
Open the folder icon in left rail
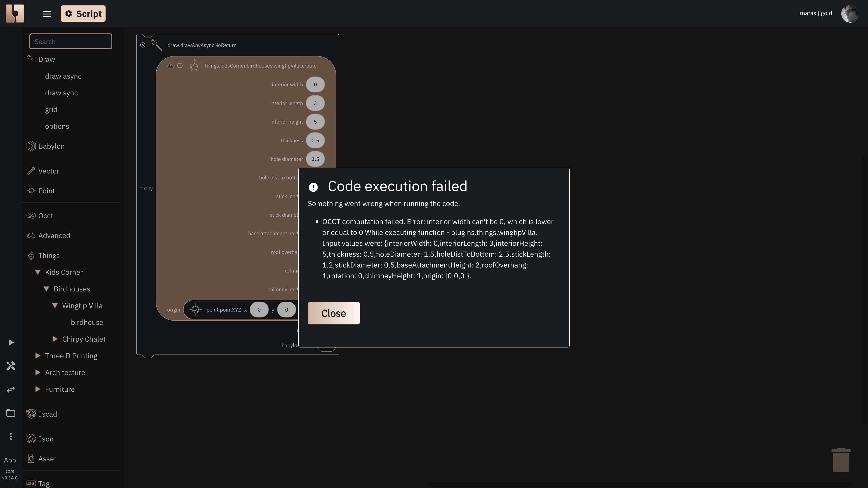(11, 413)
